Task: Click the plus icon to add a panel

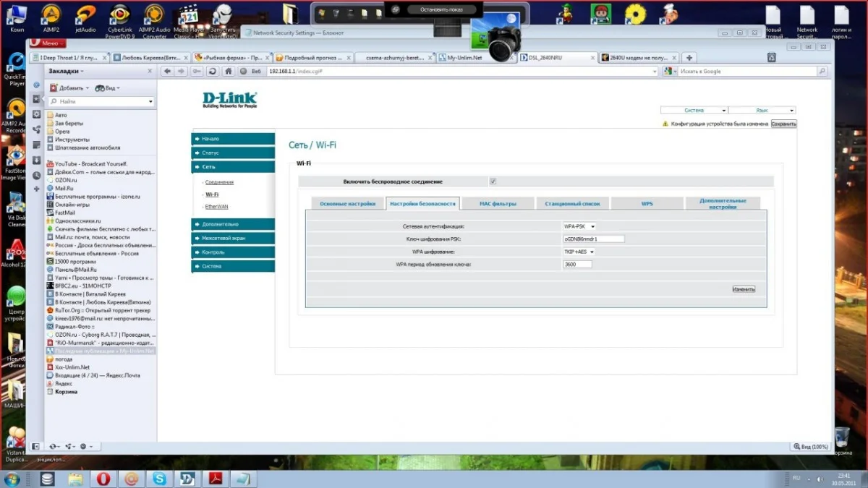Action: click(36, 189)
